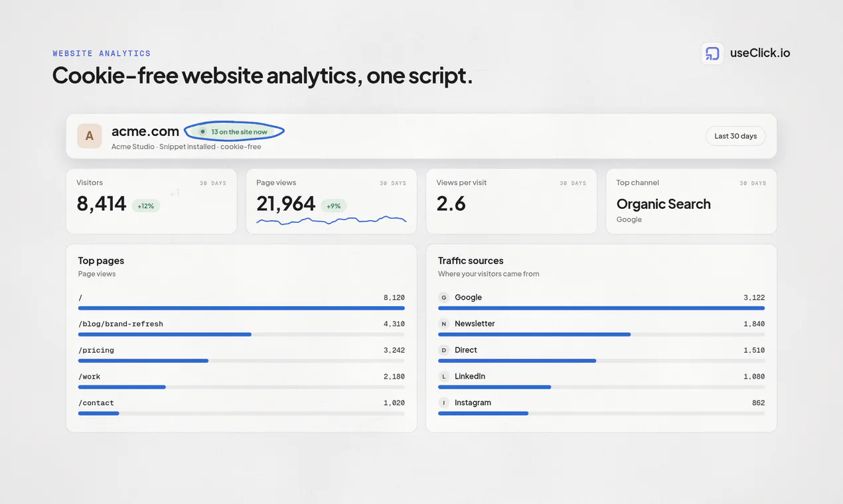Click the "Instagram" traffic source label
This screenshot has height=504, width=843.
pos(473,403)
